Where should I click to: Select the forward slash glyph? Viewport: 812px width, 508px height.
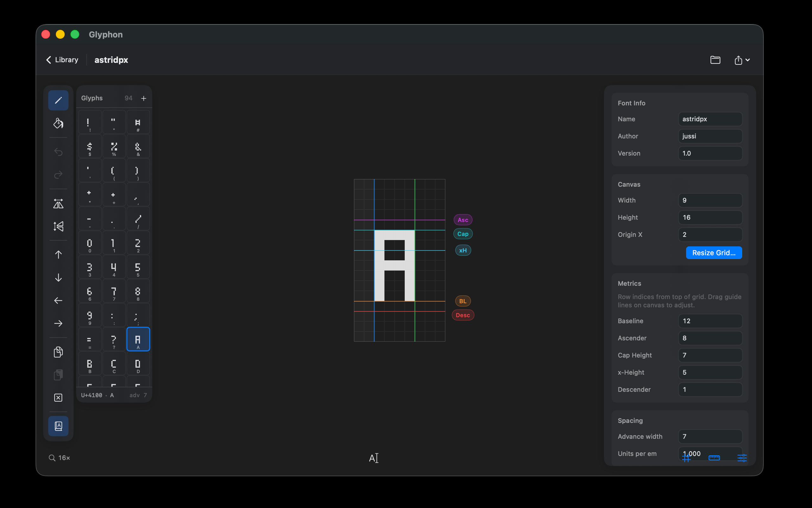(x=138, y=219)
